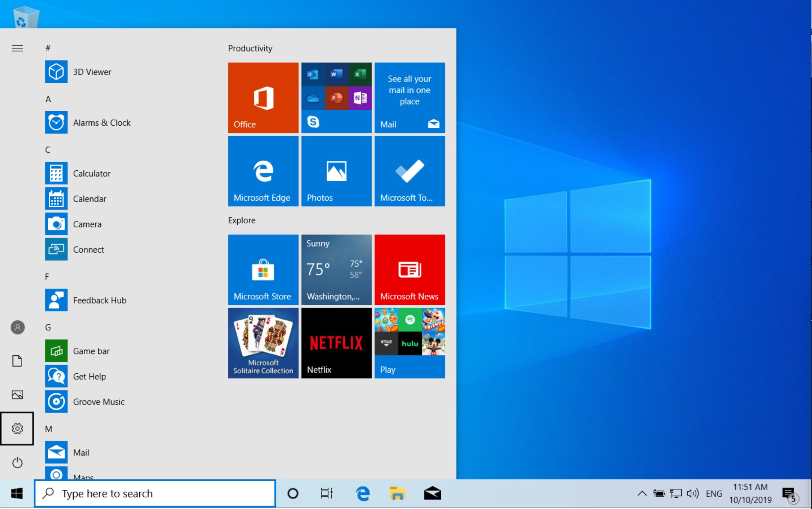
Task: Launch the Camera app
Action: click(x=87, y=224)
